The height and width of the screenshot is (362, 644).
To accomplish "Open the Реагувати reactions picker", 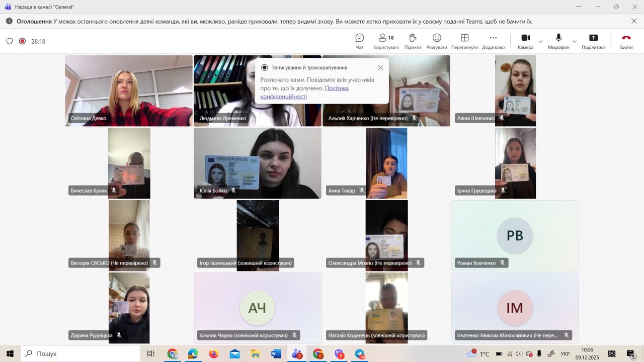I will (x=437, y=41).
